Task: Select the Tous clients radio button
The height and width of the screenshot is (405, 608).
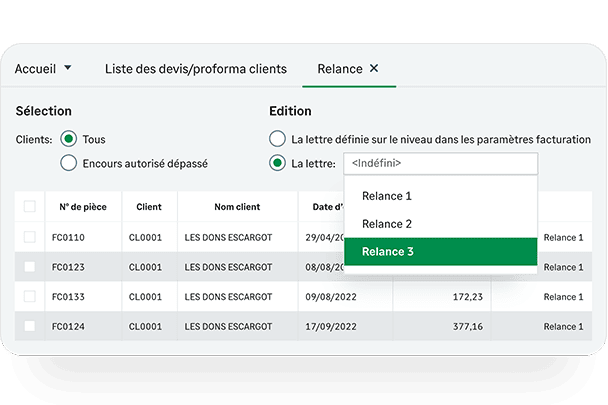Action: coord(69,140)
